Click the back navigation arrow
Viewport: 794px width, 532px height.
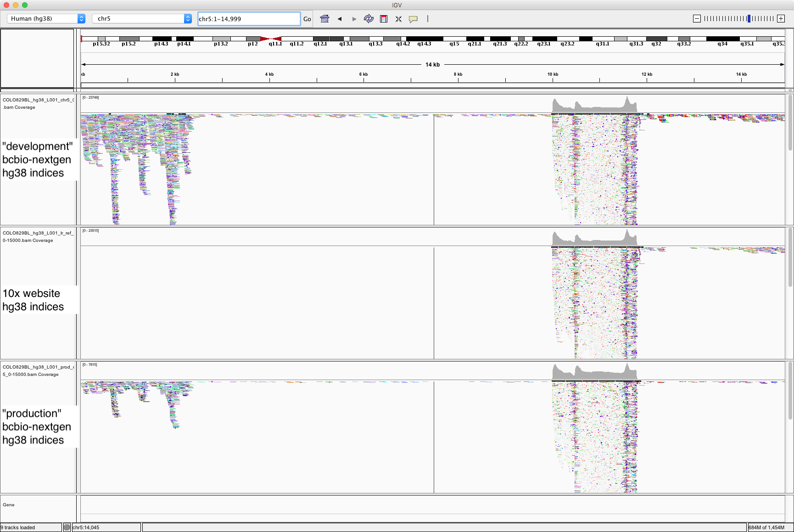pyautogui.click(x=340, y=19)
